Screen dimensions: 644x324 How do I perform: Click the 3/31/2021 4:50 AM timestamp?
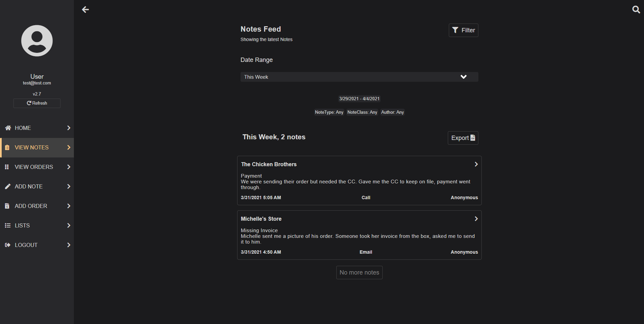point(261,252)
